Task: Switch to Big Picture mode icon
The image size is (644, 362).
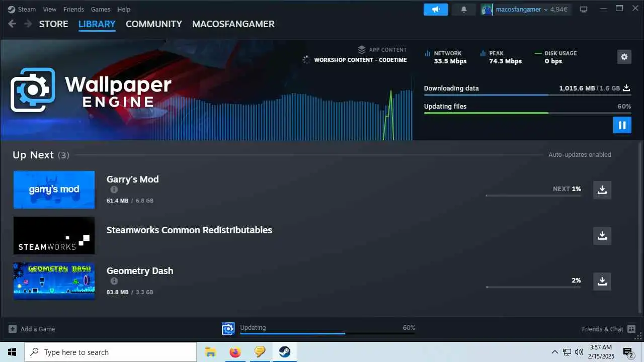Action: [584, 9]
